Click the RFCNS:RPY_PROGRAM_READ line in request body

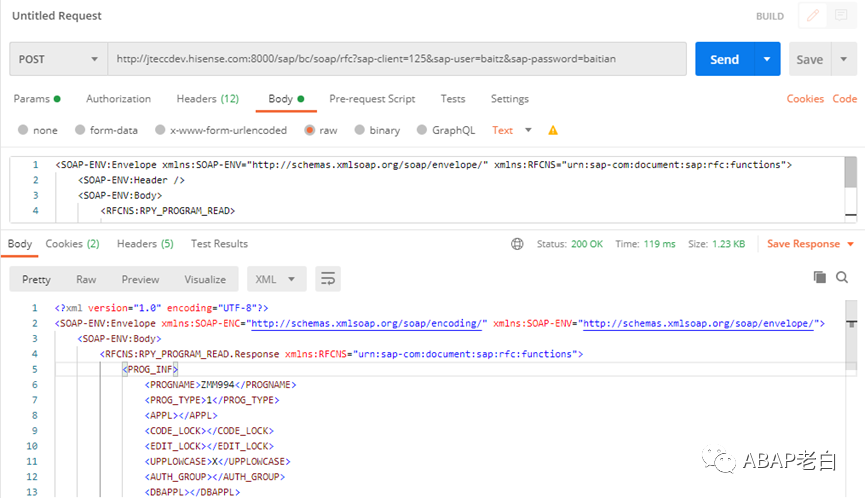point(168,210)
